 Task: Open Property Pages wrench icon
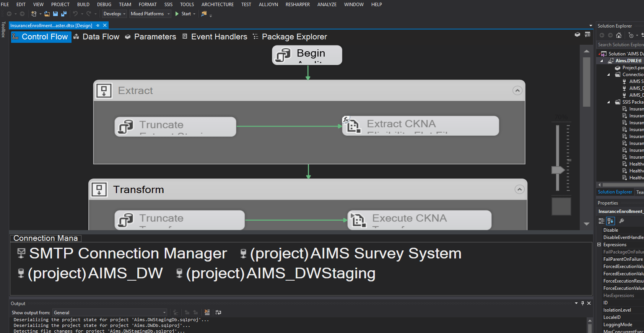(x=622, y=221)
